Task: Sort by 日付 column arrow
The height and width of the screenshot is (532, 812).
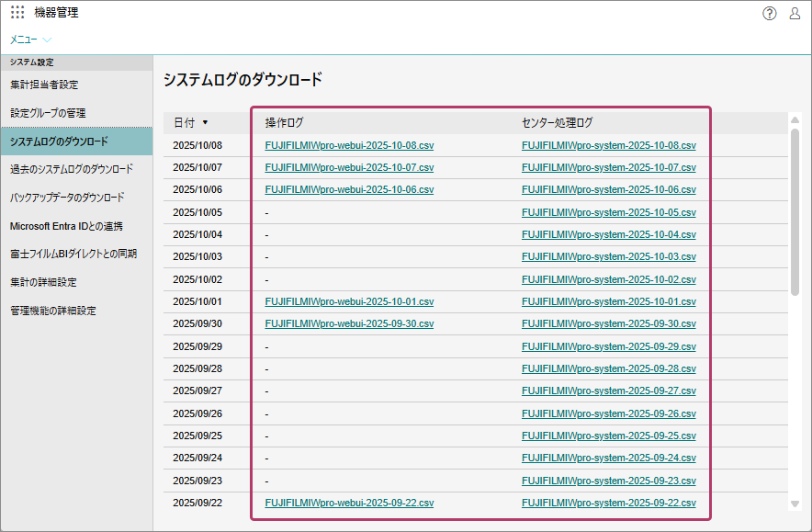Action: point(205,123)
